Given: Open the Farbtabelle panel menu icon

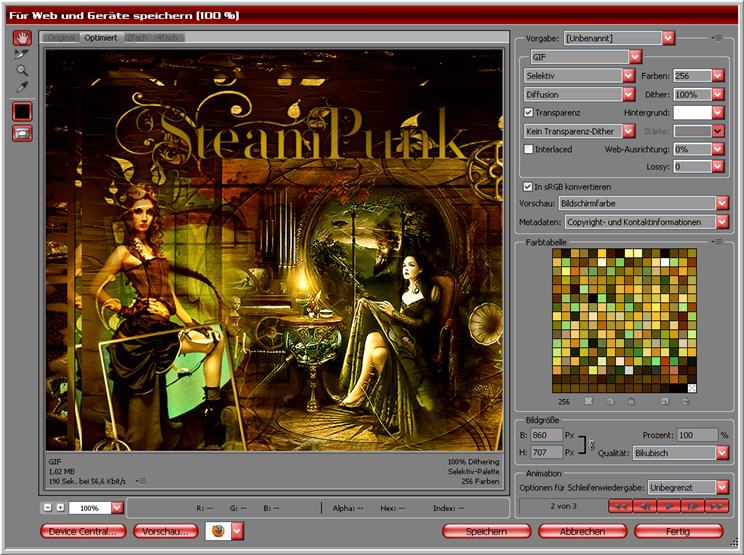Looking at the screenshot, I should [717, 242].
